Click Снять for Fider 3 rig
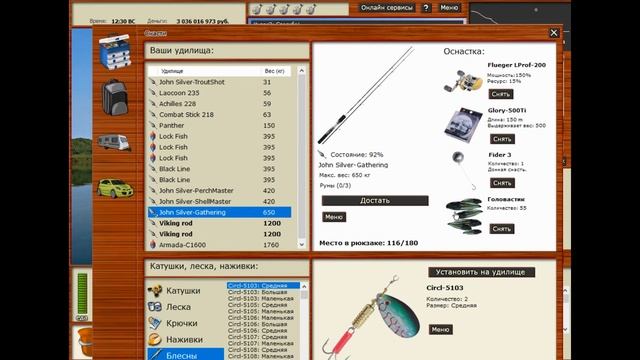The height and width of the screenshot is (360, 640). coord(502,183)
